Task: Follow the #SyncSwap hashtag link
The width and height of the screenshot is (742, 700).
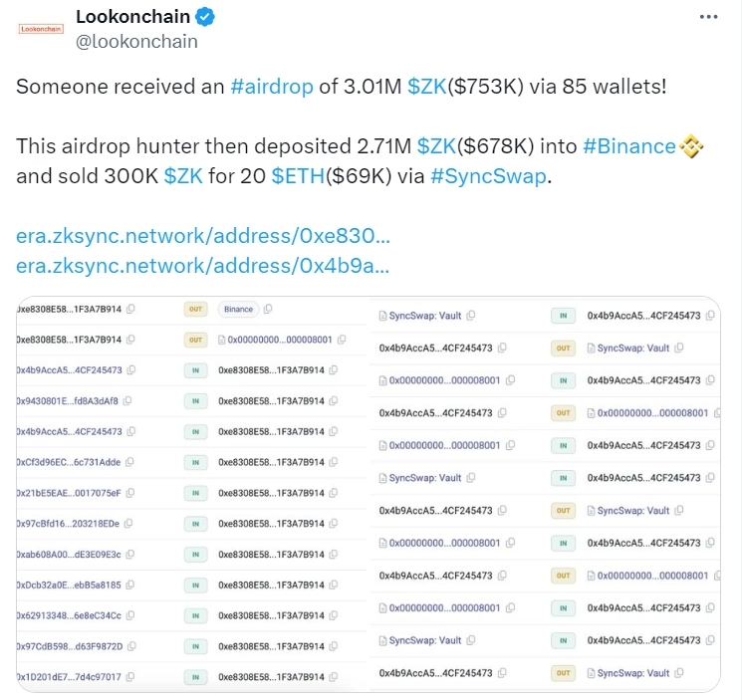Action: pyautogui.click(x=494, y=178)
